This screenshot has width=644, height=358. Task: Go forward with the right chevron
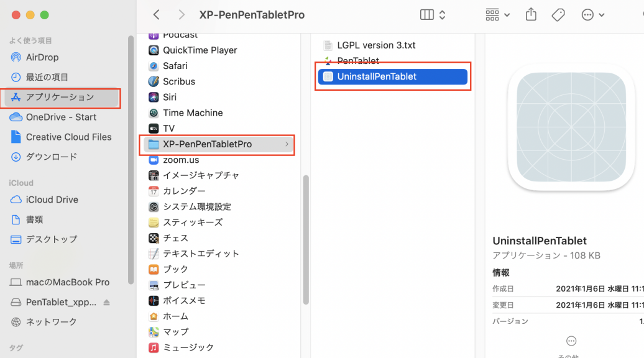pyautogui.click(x=181, y=15)
